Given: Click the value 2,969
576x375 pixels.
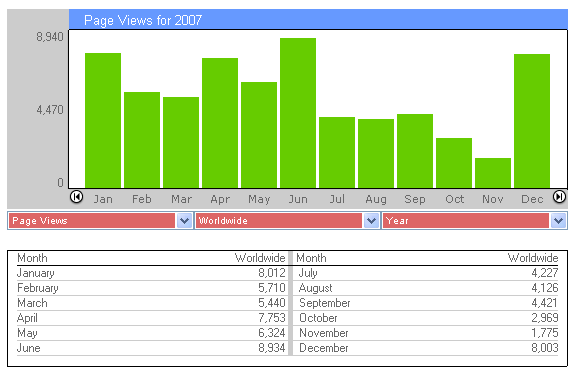Looking at the screenshot, I should [x=545, y=318].
